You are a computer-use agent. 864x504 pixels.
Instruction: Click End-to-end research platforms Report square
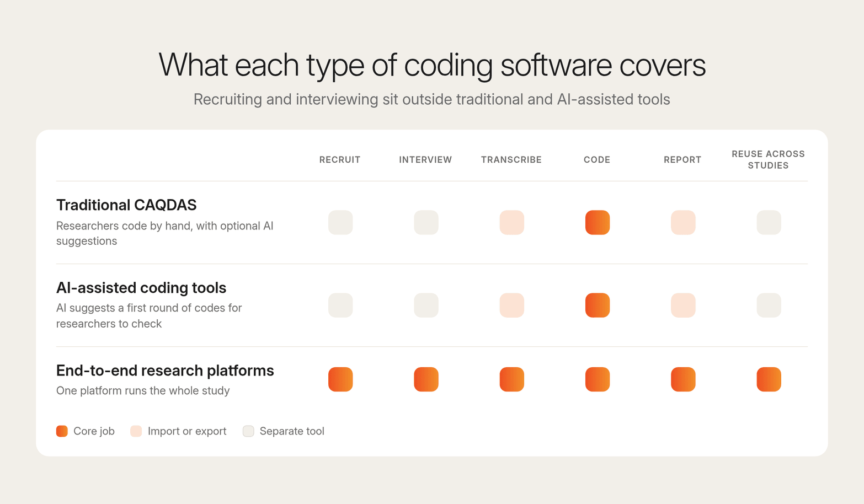click(x=683, y=379)
